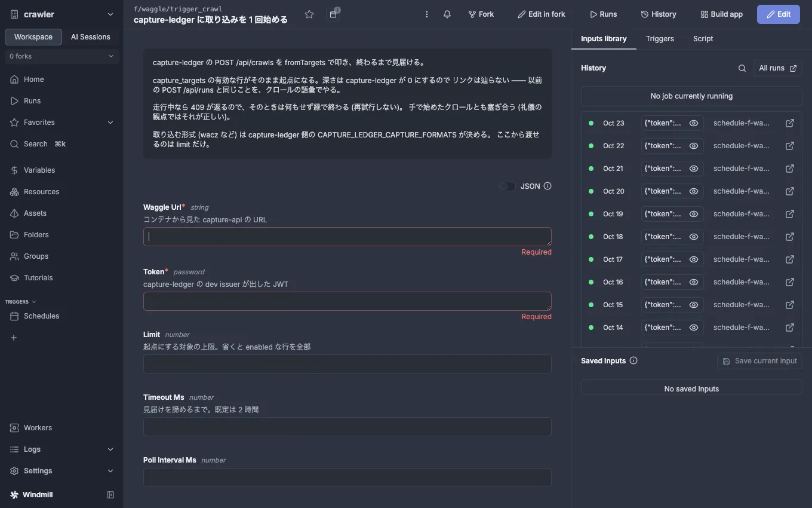The height and width of the screenshot is (508, 812).
Task: Open Oct 18 run external link icon
Action: (x=790, y=237)
